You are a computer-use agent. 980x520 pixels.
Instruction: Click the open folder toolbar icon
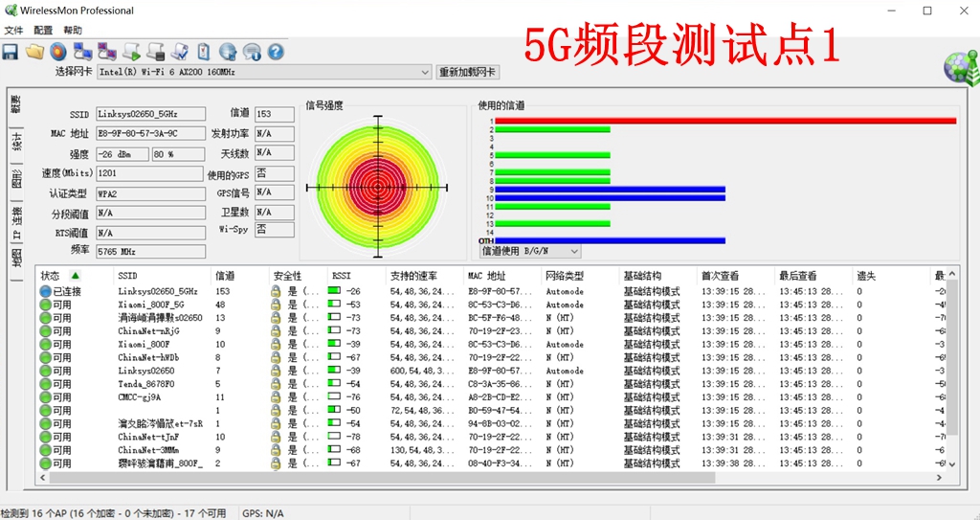35,52
